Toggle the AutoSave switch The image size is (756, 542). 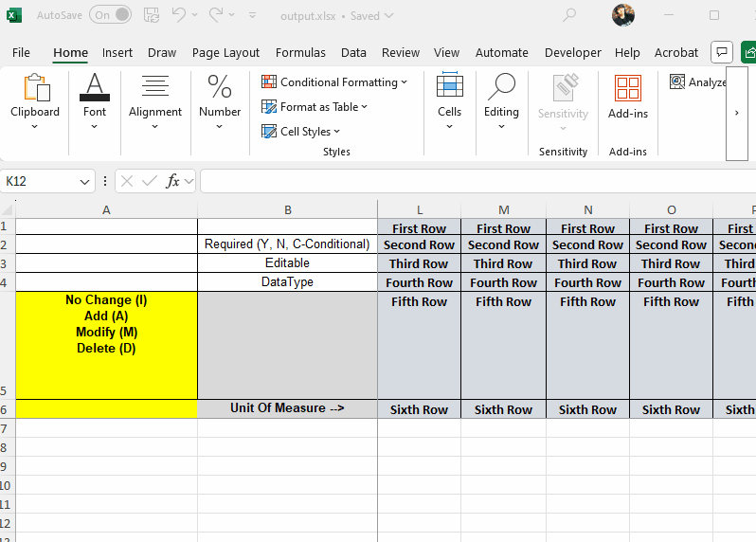tap(111, 15)
